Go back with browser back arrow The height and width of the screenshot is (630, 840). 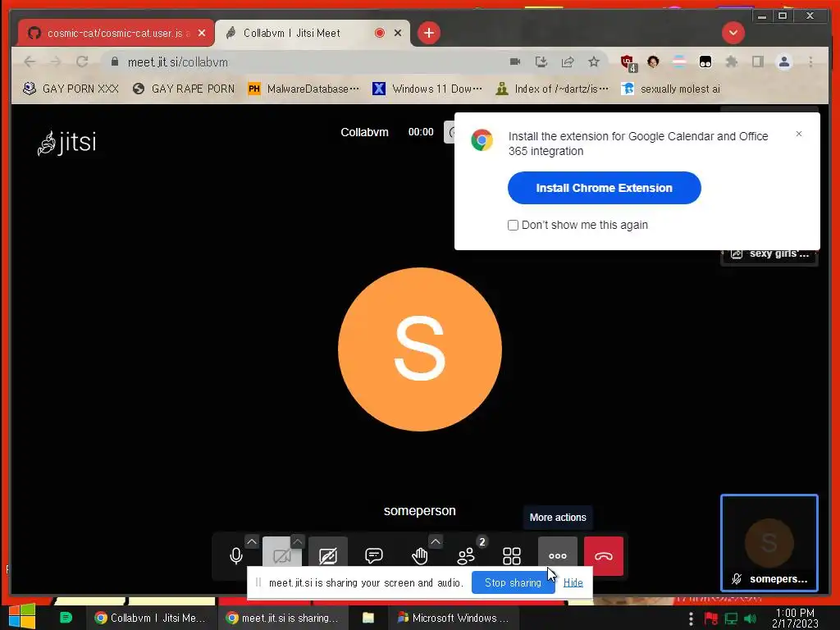coord(30,62)
